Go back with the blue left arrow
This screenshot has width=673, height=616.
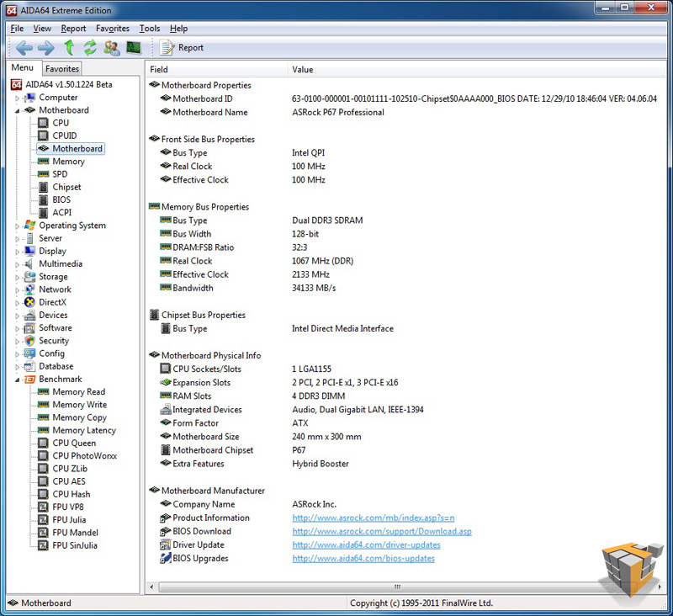pos(24,48)
